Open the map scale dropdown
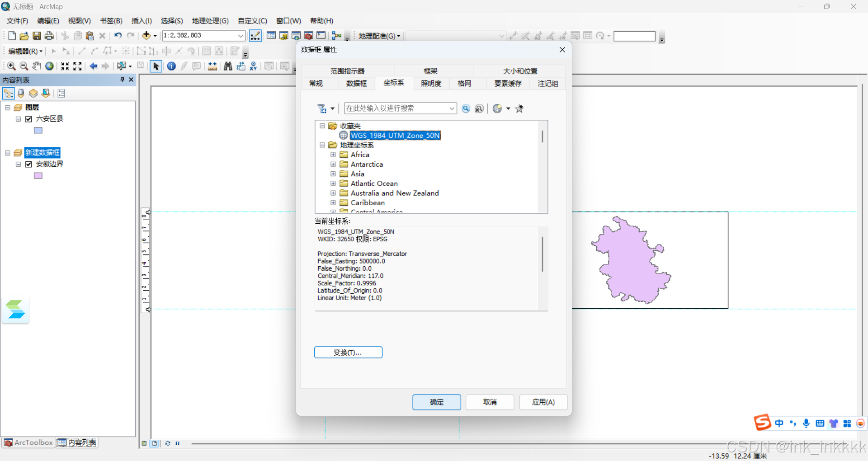This screenshot has height=461, width=868. pyautogui.click(x=241, y=36)
